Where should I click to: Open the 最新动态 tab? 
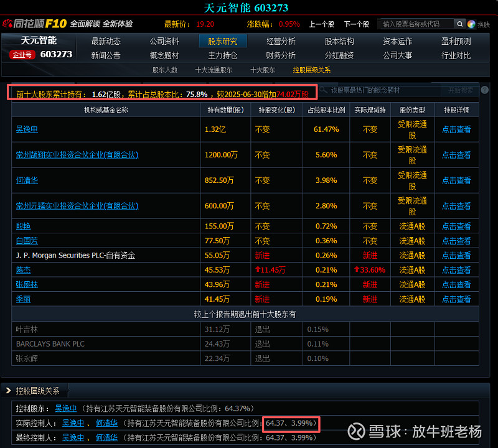(106, 41)
